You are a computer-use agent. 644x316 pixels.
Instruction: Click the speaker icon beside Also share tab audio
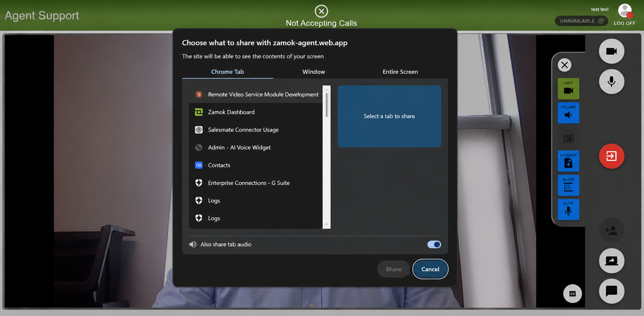(193, 244)
